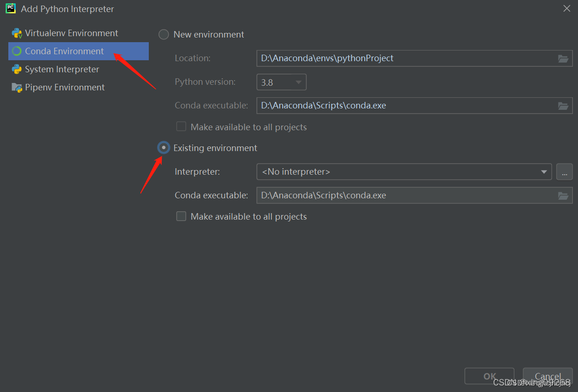Select Pipenv Environment in sidebar
This screenshot has height=392, width=578.
(78, 88)
